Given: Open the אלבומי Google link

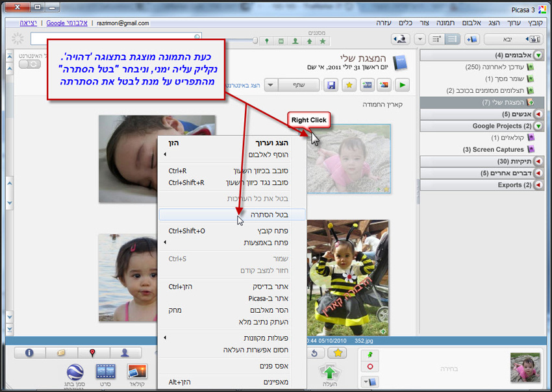Looking at the screenshot, I should coord(67,23).
